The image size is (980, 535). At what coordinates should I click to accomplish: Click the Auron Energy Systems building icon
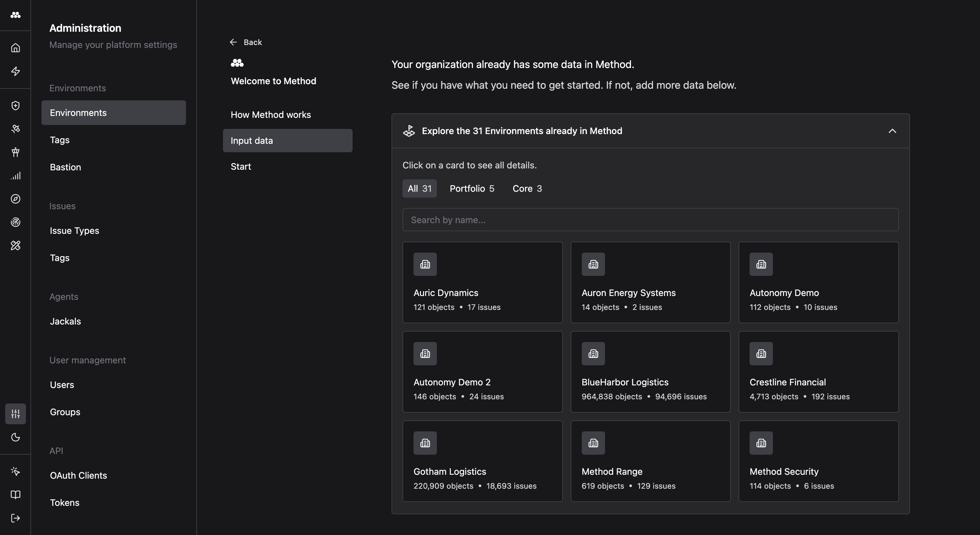tap(593, 264)
